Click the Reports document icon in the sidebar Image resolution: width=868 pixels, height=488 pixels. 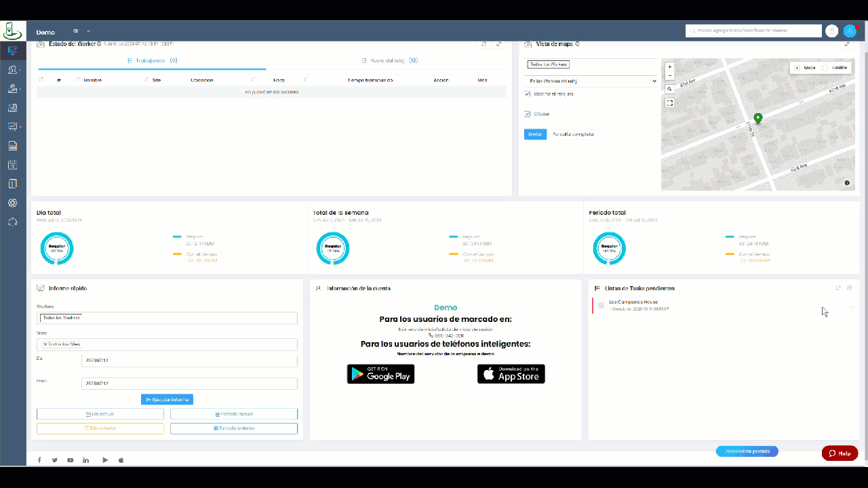pyautogui.click(x=12, y=145)
